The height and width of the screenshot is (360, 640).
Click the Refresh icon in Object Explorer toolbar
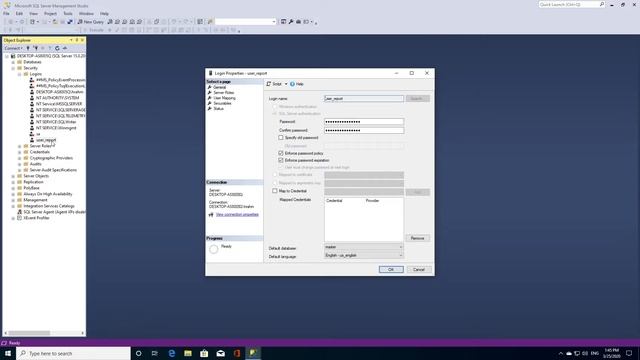click(57, 48)
